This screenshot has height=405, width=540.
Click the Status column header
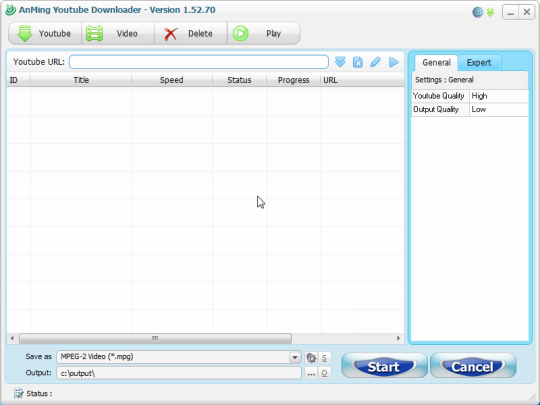tap(239, 80)
